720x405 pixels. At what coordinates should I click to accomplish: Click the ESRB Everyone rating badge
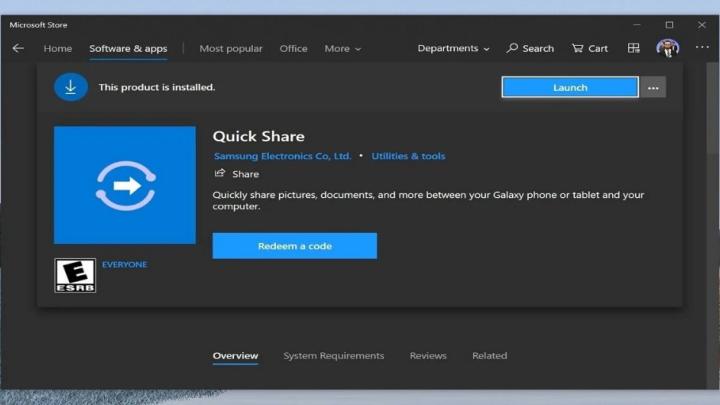75,275
